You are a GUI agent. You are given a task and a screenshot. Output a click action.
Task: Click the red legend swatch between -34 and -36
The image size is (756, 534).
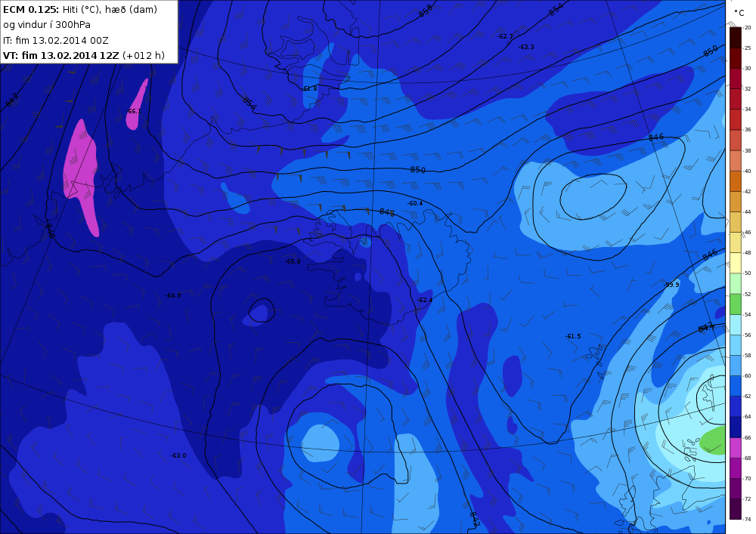point(736,119)
